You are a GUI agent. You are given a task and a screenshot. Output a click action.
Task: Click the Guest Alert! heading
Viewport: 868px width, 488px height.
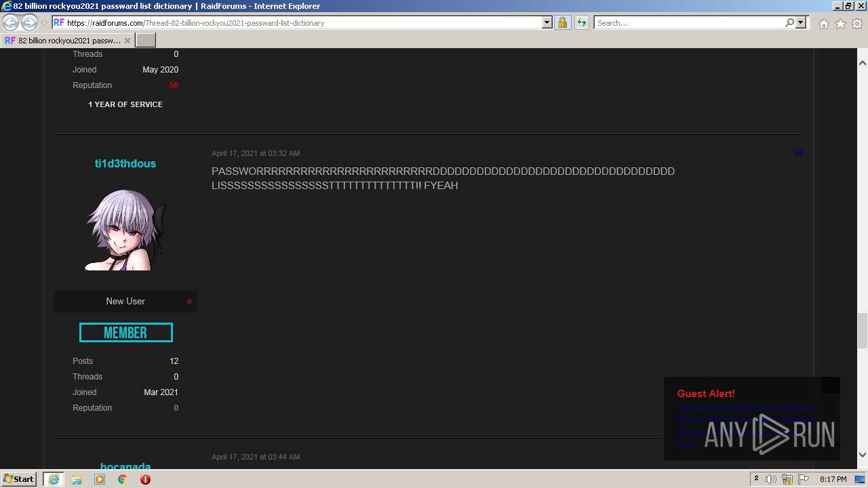tap(706, 394)
